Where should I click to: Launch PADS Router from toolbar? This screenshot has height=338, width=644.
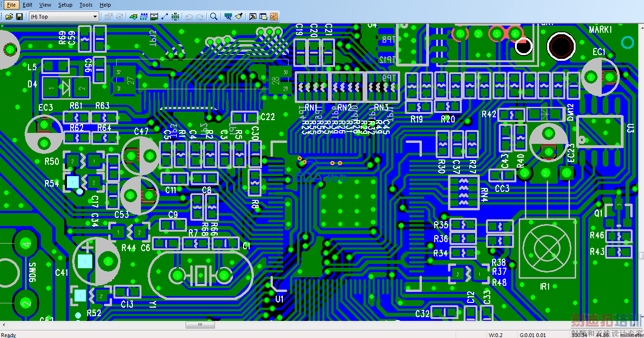pyautogui.click(x=274, y=17)
